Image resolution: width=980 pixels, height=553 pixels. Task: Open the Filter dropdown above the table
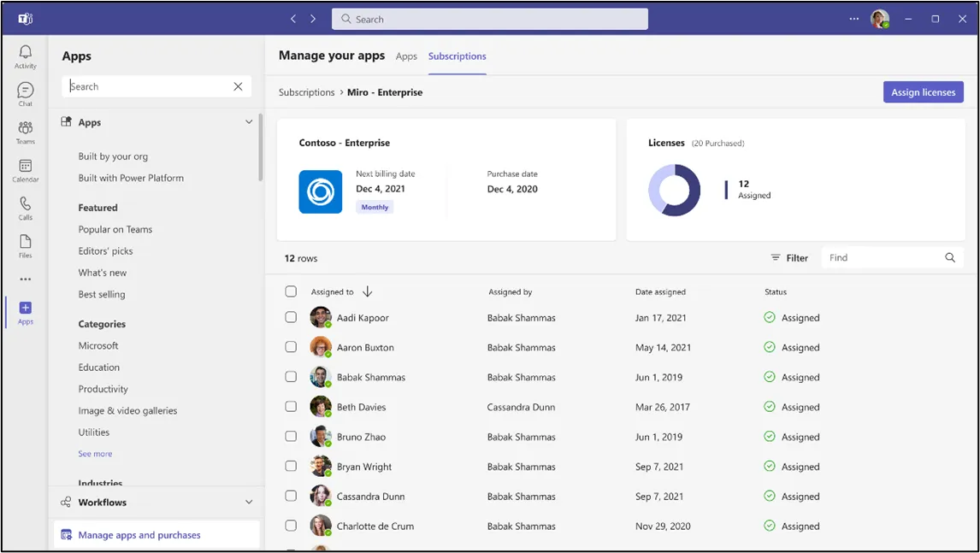(x=788, y=257)
